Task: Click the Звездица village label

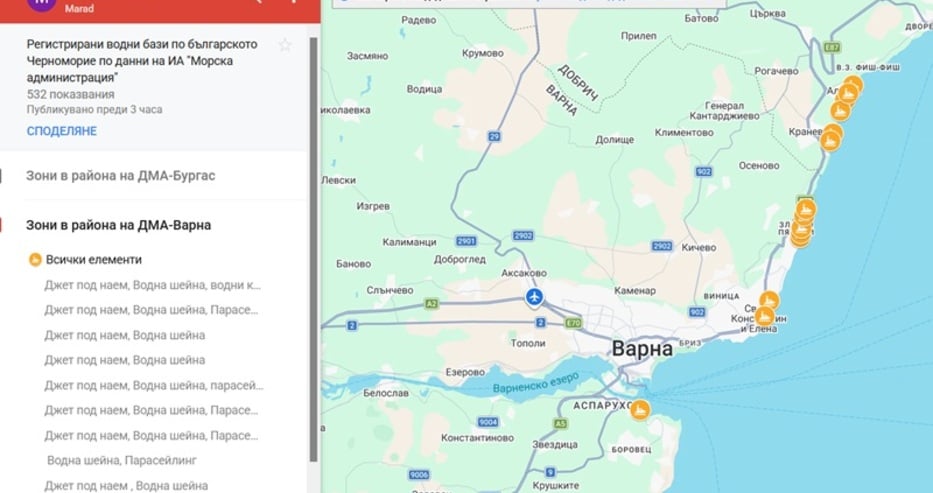Action: [555, 445]
